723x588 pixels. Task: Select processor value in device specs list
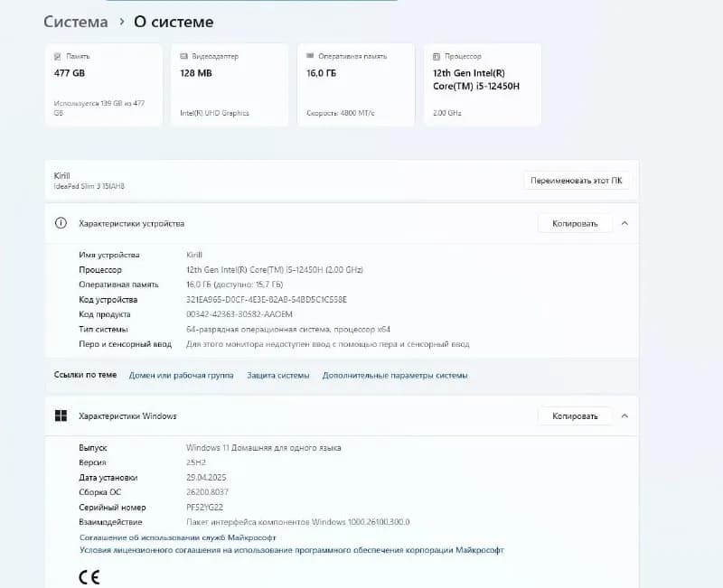[x=275, y=269]
